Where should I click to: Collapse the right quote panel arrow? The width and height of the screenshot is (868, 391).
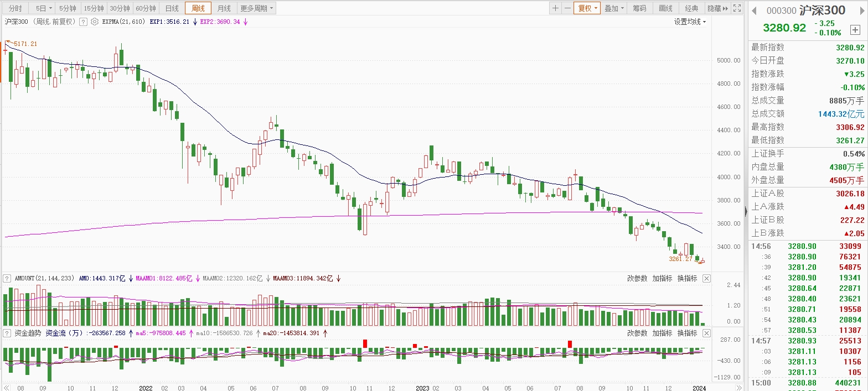click(x=745, y=211)
